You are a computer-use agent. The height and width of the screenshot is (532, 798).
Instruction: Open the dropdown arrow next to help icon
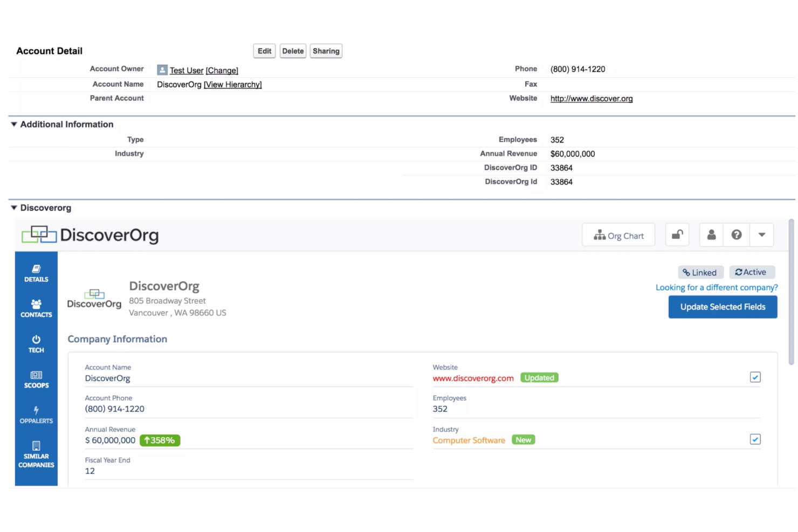(761, 234)
